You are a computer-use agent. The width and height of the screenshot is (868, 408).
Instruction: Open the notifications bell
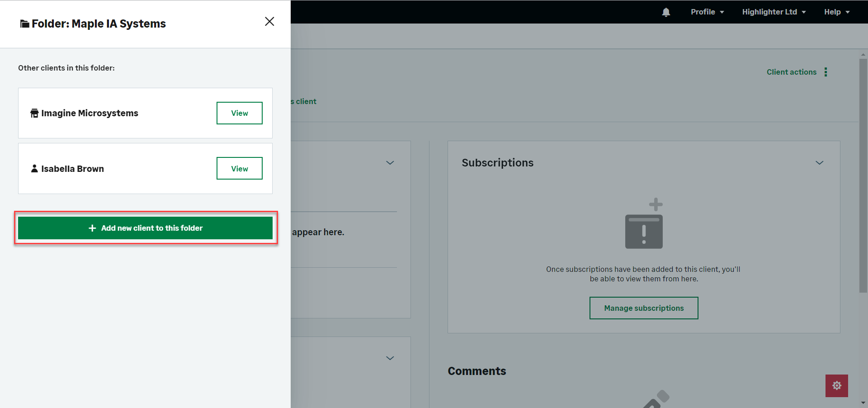(x=666, y=12)
